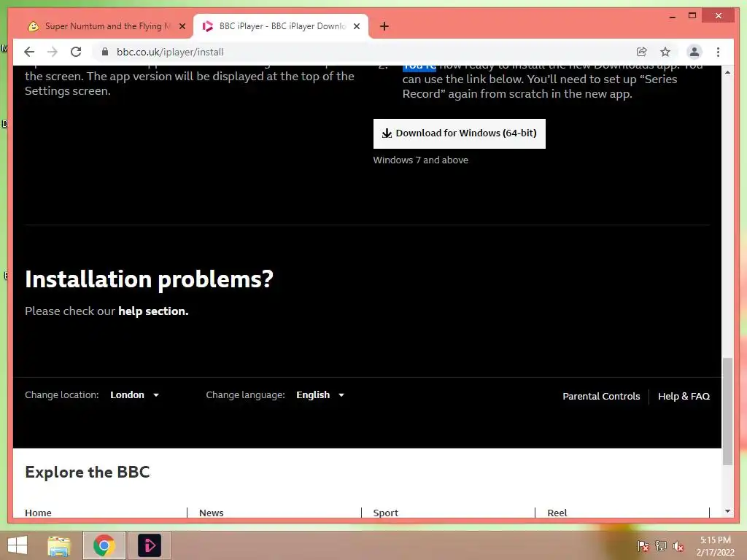Maximize the Chrome window
This screenshot has height=560, width=747.
click(692, 16)
